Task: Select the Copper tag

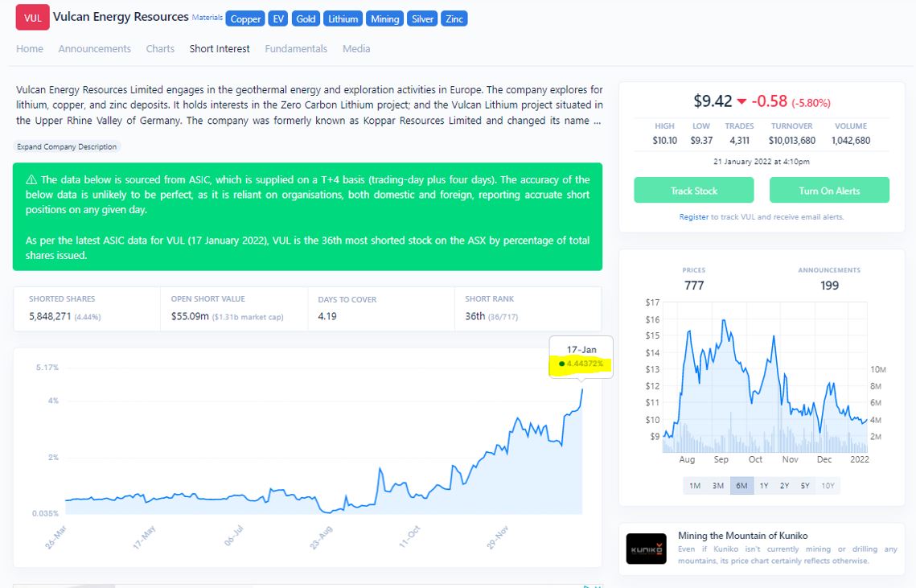Action: [x=246, y=19]
